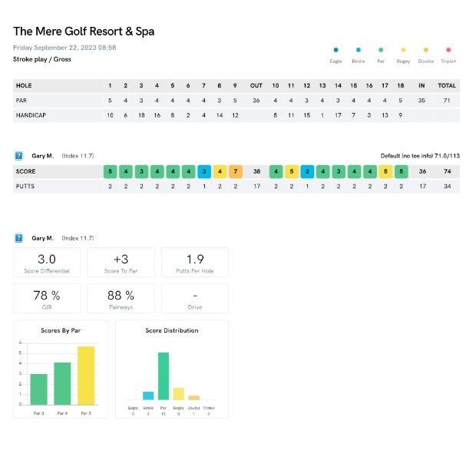The width and height of the screenshot is (476, 457).
Task: Click the avatar icon beside the SCORE row player name
Action: tap(19, 156)
